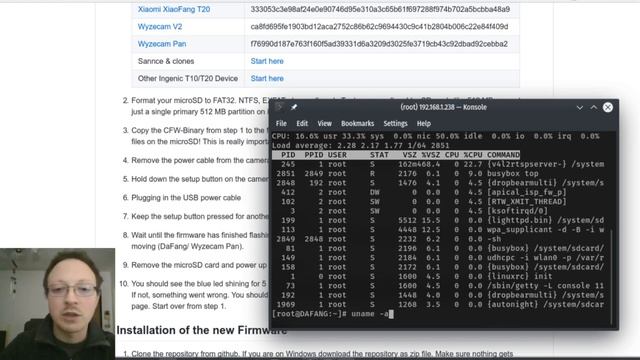The image size is (640, 360).
Task: Click the v4l2rtspserver process row
Action: tap(438, 164)
